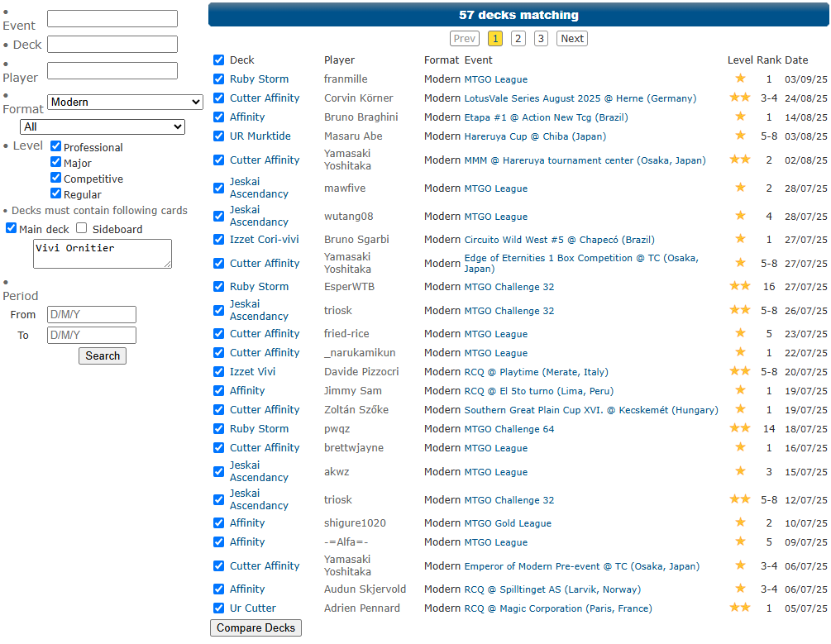Open RCQ @ Playtime (Merate, Italy) event

pyautogui.click(x=536, y=373)
